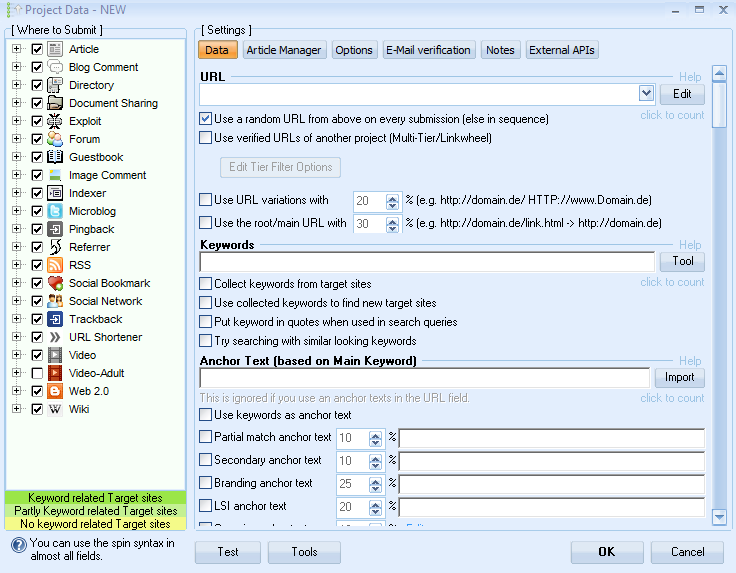Click the Video-Adult red film icon

55,373
